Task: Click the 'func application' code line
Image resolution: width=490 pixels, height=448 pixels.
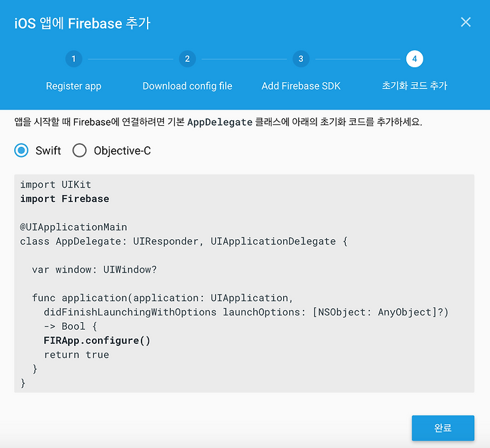Action: (163, 298)
